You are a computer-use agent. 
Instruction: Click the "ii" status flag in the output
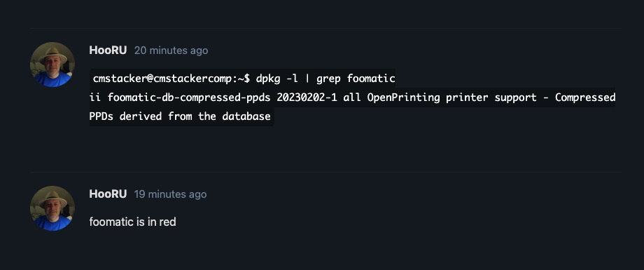pos(95,97)
